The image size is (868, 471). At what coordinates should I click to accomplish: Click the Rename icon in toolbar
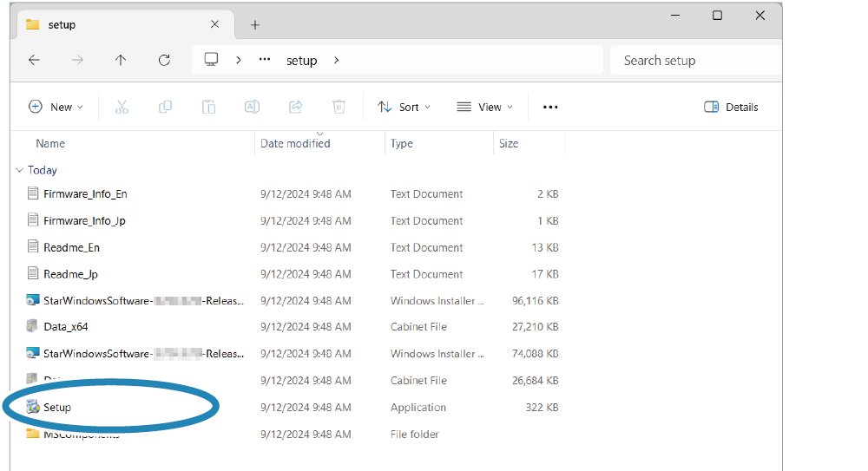(252, 107)
